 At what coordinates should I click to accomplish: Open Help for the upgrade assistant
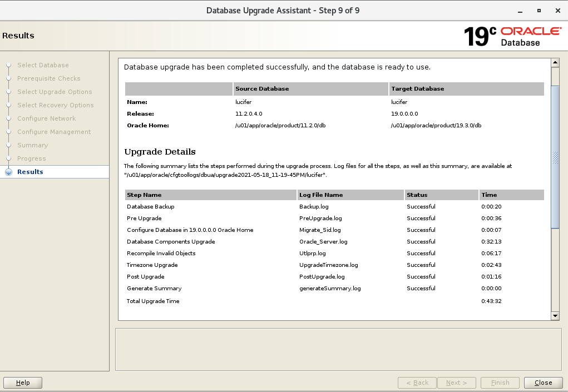(23, 383)
